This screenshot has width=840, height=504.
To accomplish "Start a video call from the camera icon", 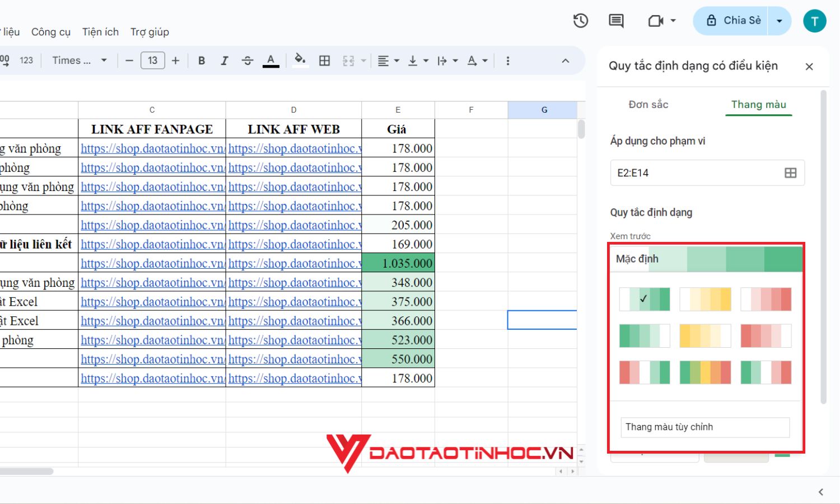I will pos(655,20).
